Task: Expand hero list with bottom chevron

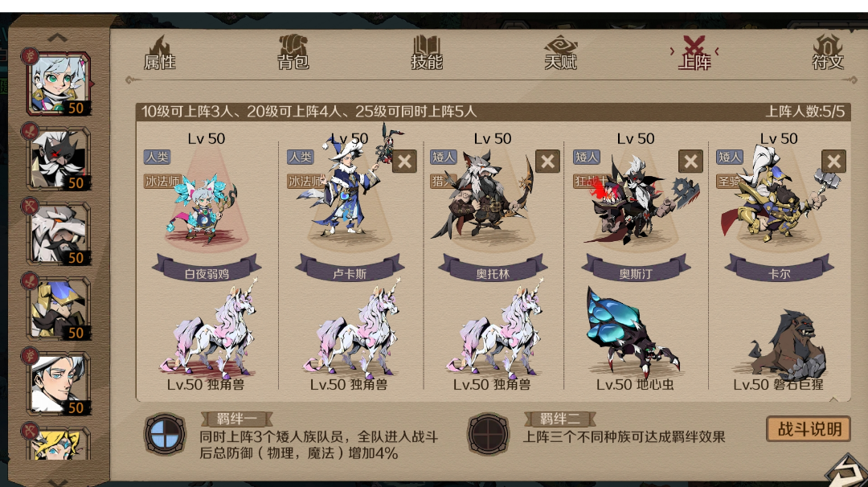Action: tap(58, 482)
